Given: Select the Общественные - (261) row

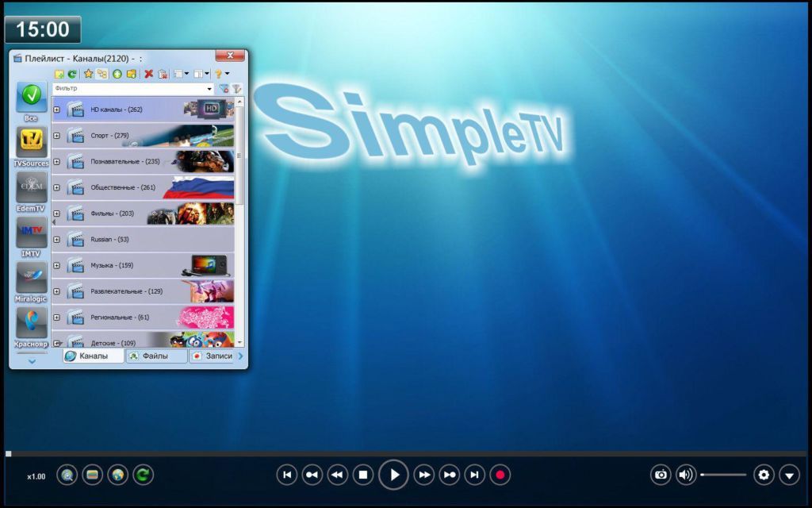Looking at the screenshot, I should [144, 187].
